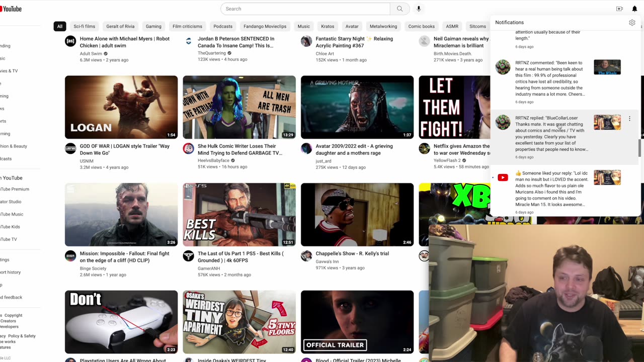Click the YouTube logo
Image resolution: width=644 pixels, height=362 pixels.
coord(11,9)
